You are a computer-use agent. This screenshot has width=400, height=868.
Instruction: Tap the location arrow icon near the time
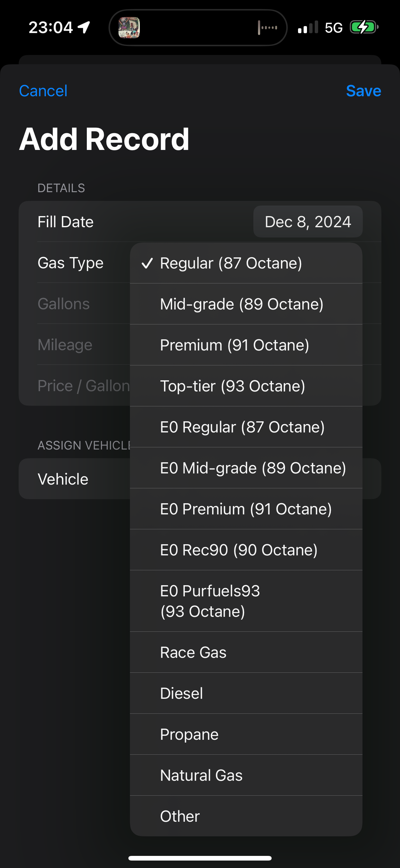84,27
